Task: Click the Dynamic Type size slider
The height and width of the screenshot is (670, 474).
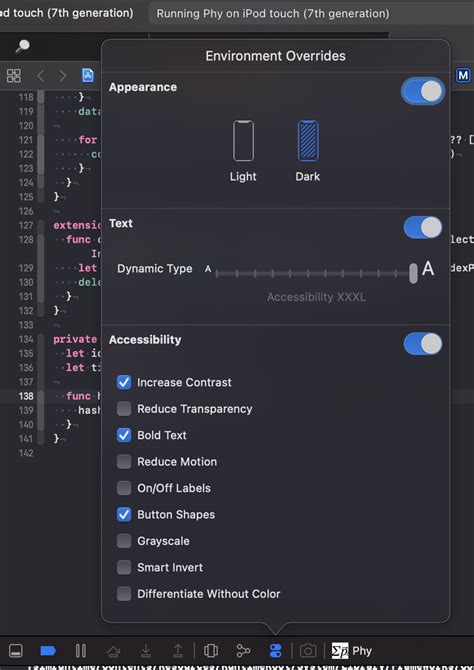Action: 315,273
